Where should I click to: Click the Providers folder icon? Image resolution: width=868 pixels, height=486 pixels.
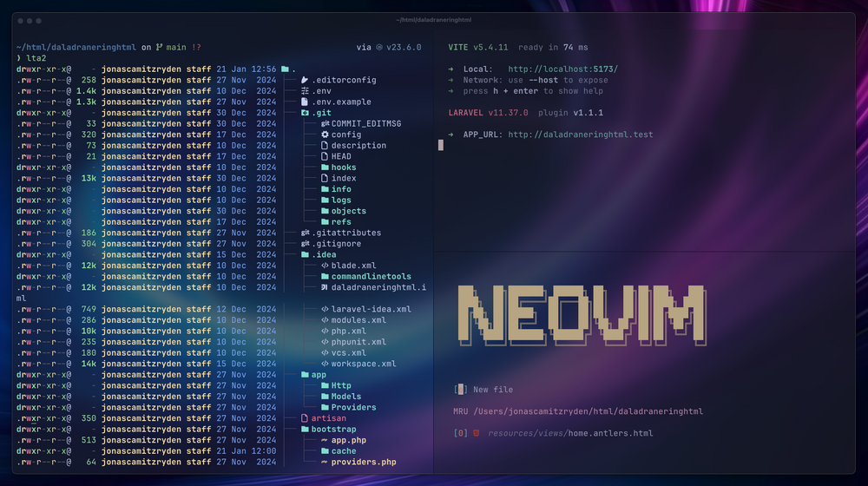click(x=325, y=407)
